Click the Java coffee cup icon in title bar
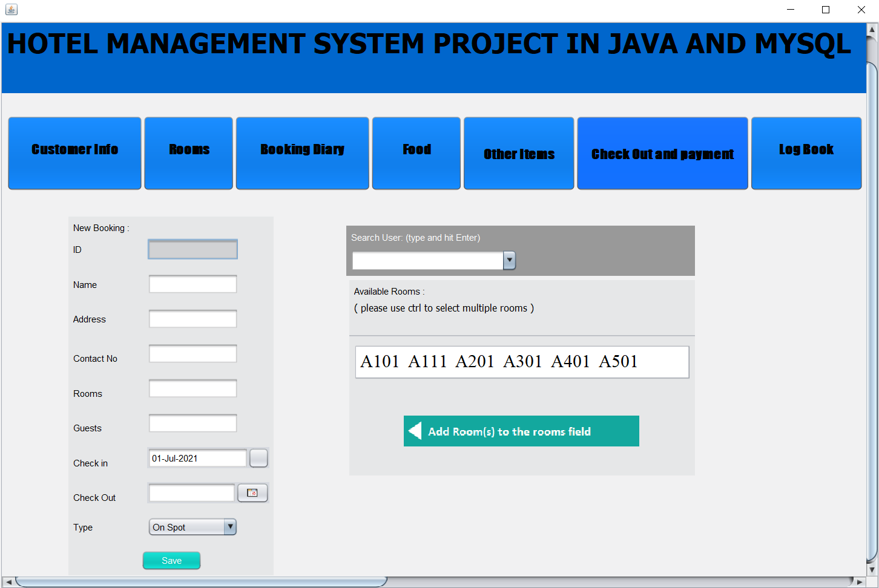Screen dimensions: 879x588 pyautogui.click(x=11, y=10)
